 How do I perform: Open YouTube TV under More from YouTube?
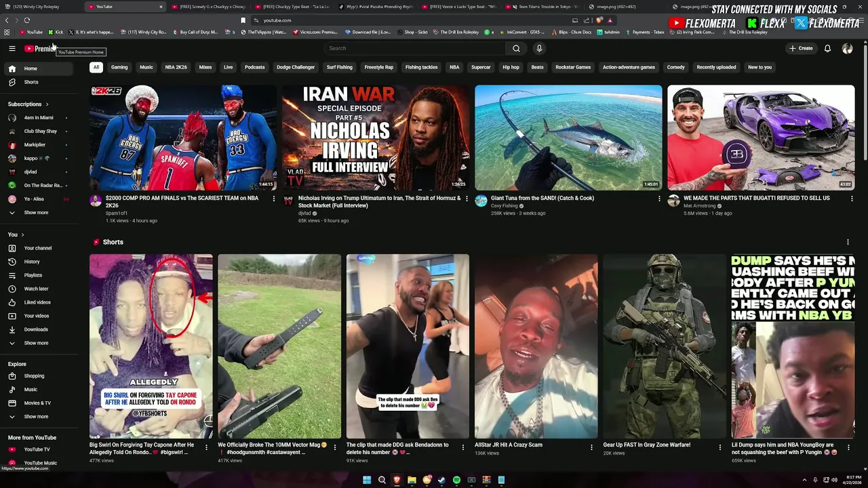(39, 449)
